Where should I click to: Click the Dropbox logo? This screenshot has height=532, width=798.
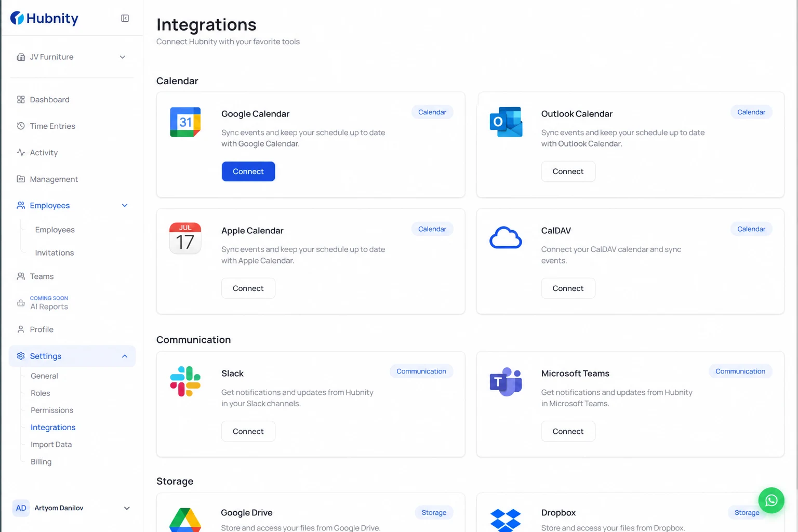[506, 520]
